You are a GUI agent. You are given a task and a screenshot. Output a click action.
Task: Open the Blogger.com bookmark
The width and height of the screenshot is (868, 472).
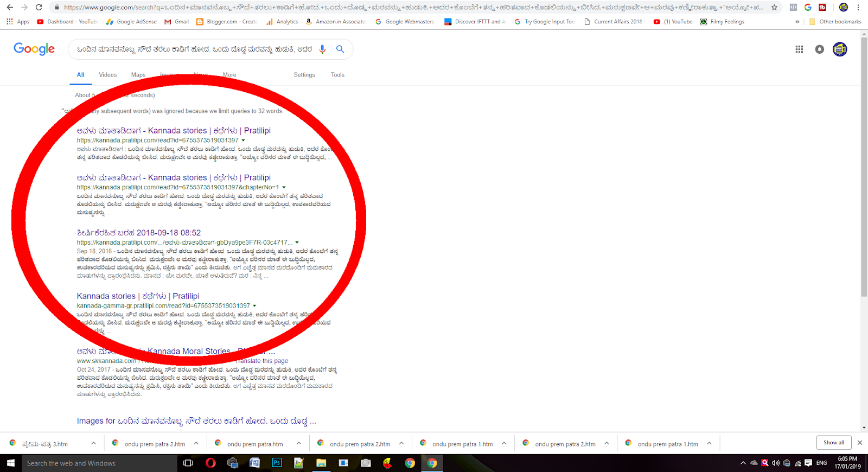(227, 22)
